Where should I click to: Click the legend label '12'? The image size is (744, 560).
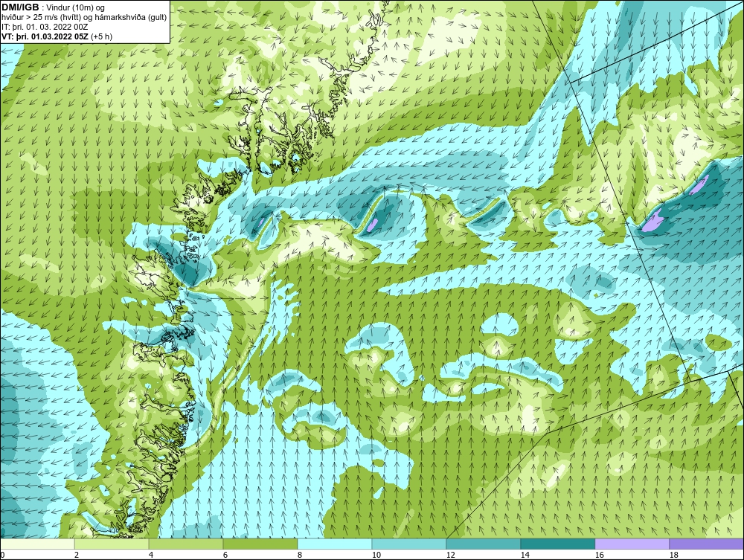450,555
